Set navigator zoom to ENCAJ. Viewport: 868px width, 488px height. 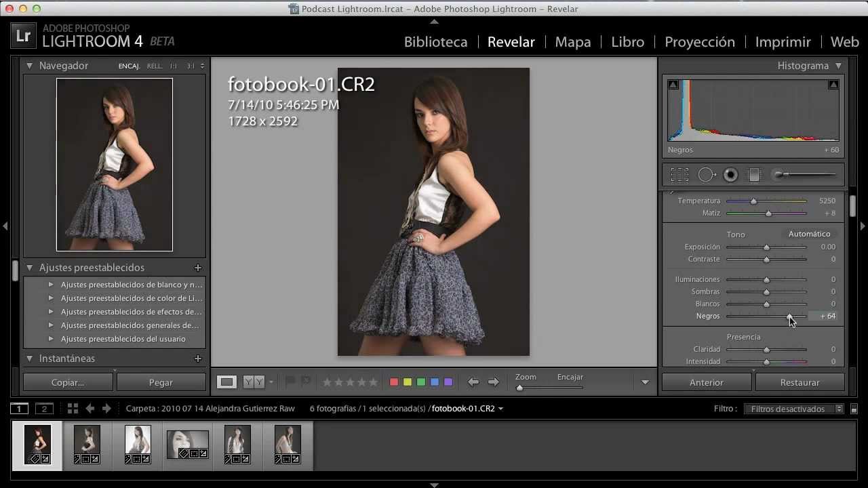tap(130, 66)
